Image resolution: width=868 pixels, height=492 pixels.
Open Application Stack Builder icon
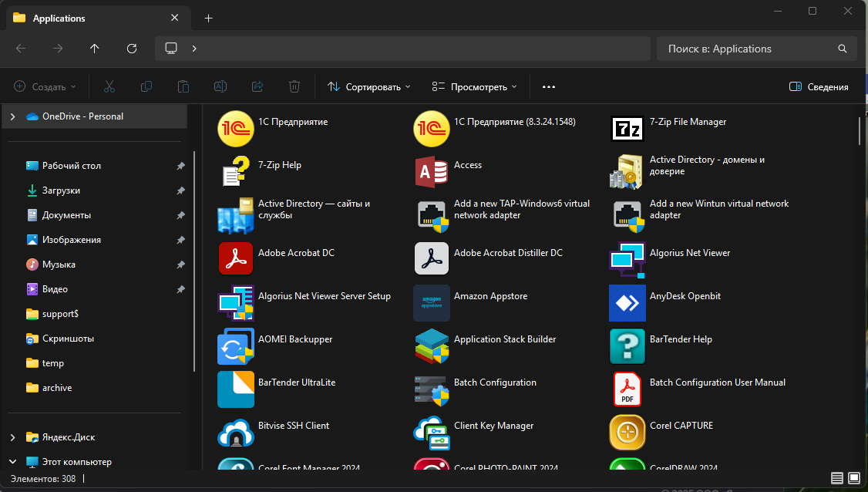point(432,345)
